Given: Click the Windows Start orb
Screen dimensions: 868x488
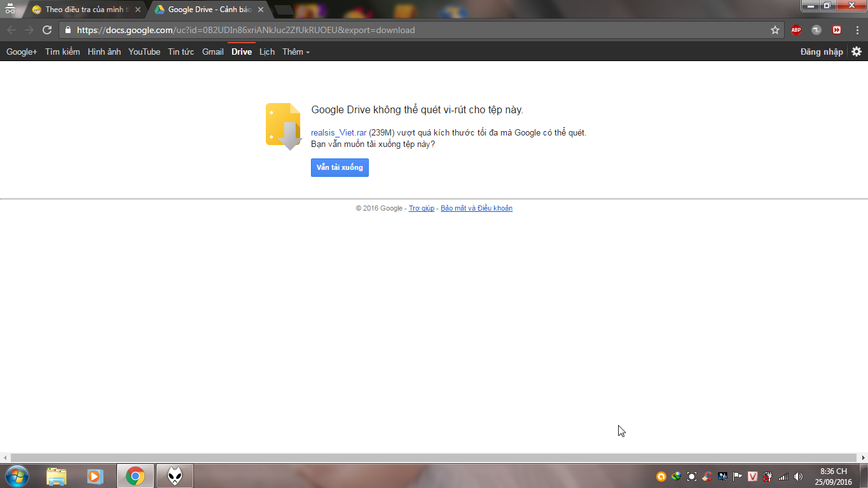Looking at the screenshot, I should [17, 476].
